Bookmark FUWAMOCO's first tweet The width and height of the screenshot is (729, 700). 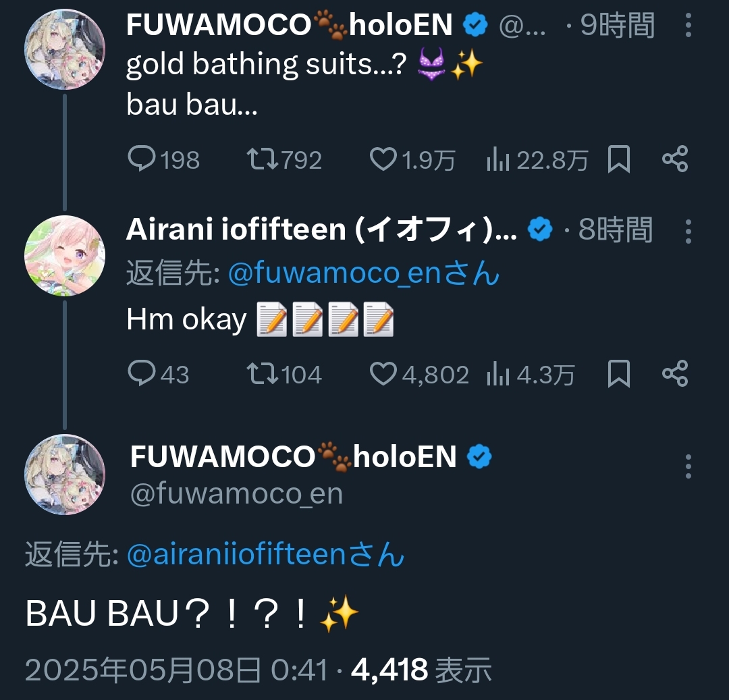pyautogui.click(x=619, y=159)
